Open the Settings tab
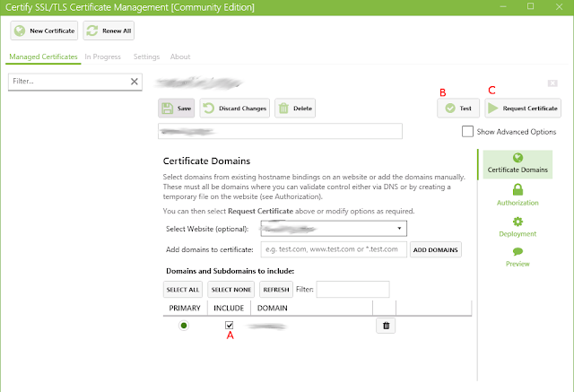This screenshot has height=392, width=574. pyautogui.click(x=146, y=57)
